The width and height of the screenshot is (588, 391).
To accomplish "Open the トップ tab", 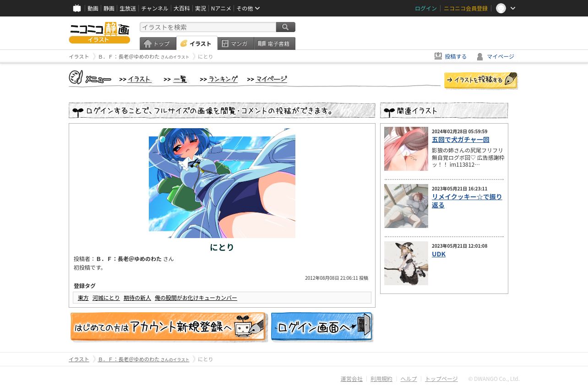I will pyautogui.click(x=158, y=43).
